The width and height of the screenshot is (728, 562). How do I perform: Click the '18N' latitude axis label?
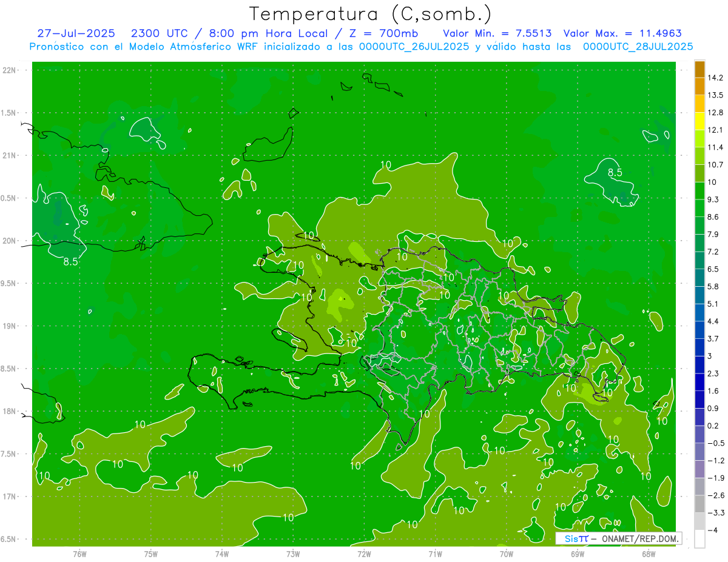[10, 412]
